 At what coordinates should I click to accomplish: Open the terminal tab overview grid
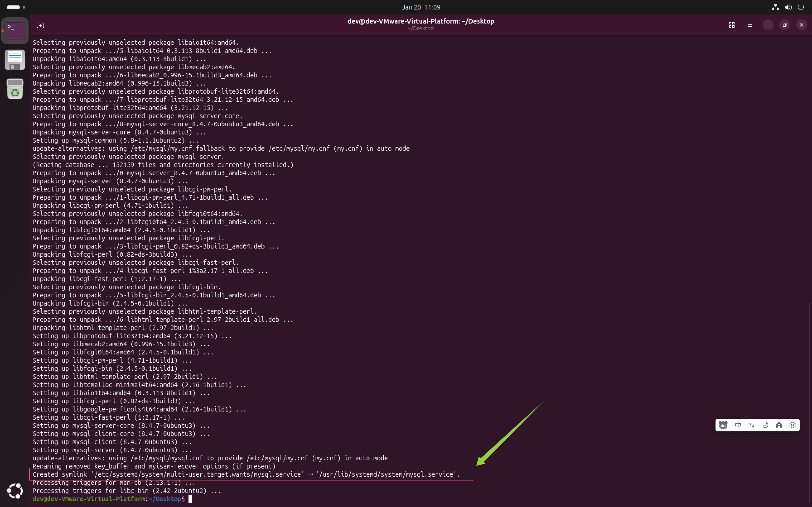coord(732,25)
